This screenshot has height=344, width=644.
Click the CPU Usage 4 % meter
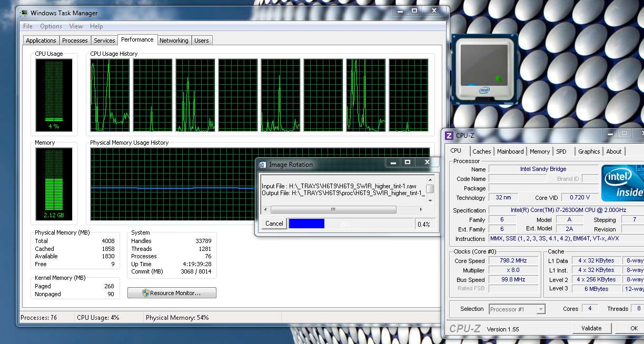pyautogui.click(x=54, y=95)
